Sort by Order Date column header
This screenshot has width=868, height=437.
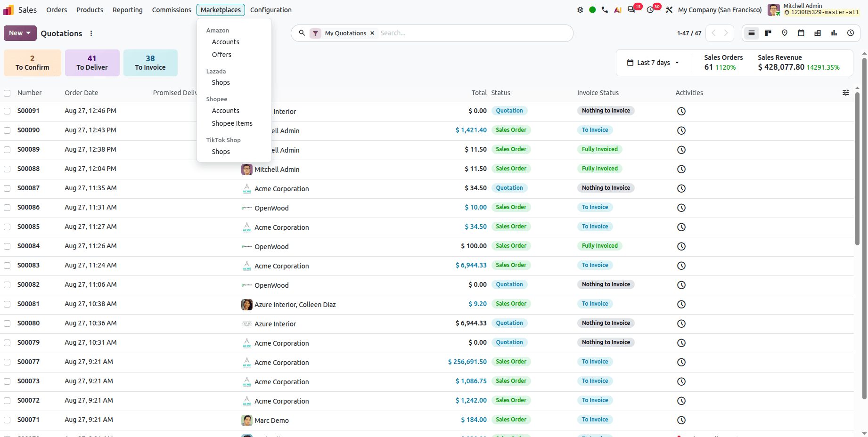82,93
